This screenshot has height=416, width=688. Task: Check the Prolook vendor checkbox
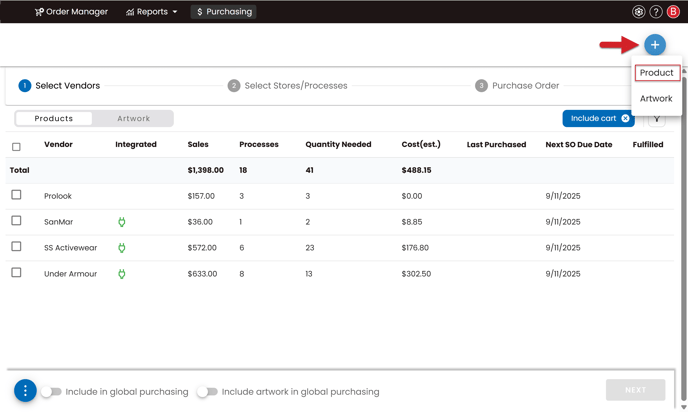16,195
